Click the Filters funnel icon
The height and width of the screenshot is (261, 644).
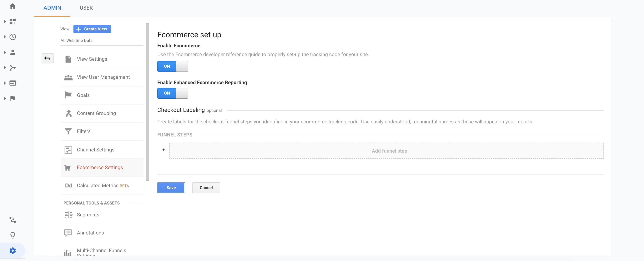pyautogui.click(x=68, y=131)
